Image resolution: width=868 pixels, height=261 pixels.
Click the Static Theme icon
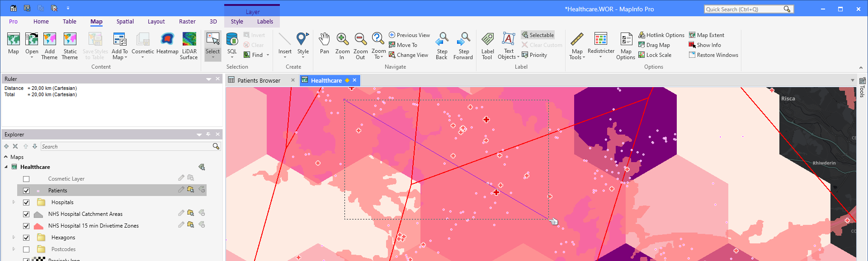pos(70,39)
